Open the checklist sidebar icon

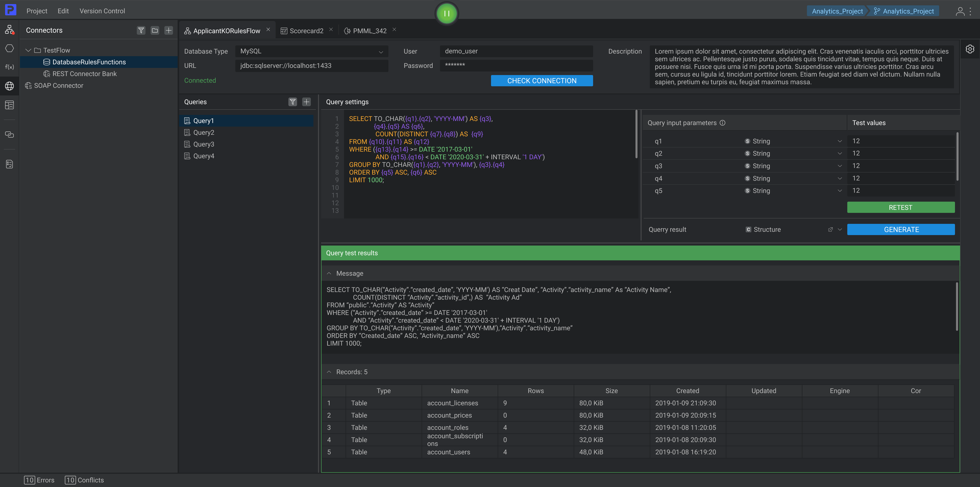coord(9,164)
